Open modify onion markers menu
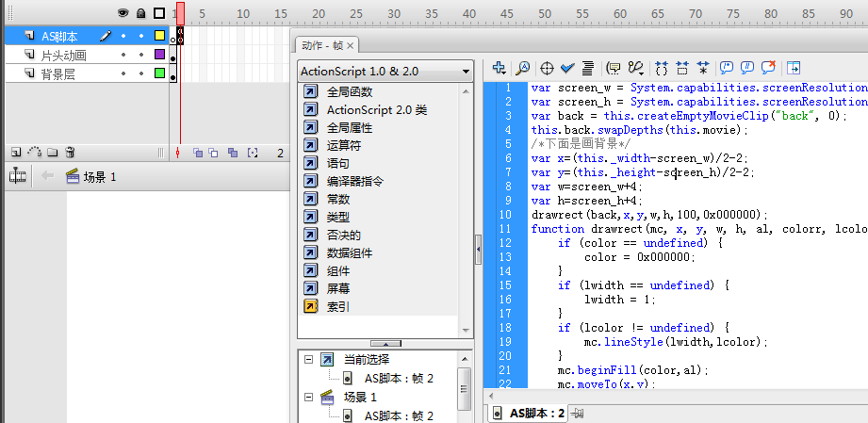Image resolution: width=868 pixels, height=423 pixels. click(x=253, y=153)
